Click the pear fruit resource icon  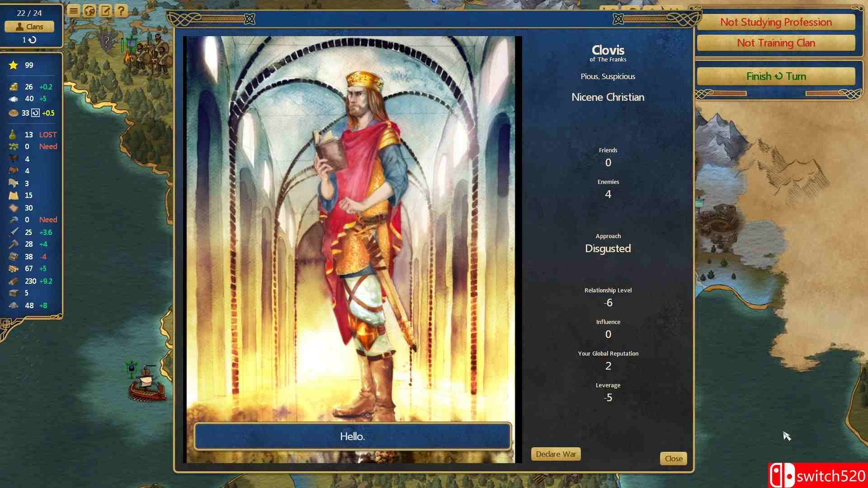(14, 135)
